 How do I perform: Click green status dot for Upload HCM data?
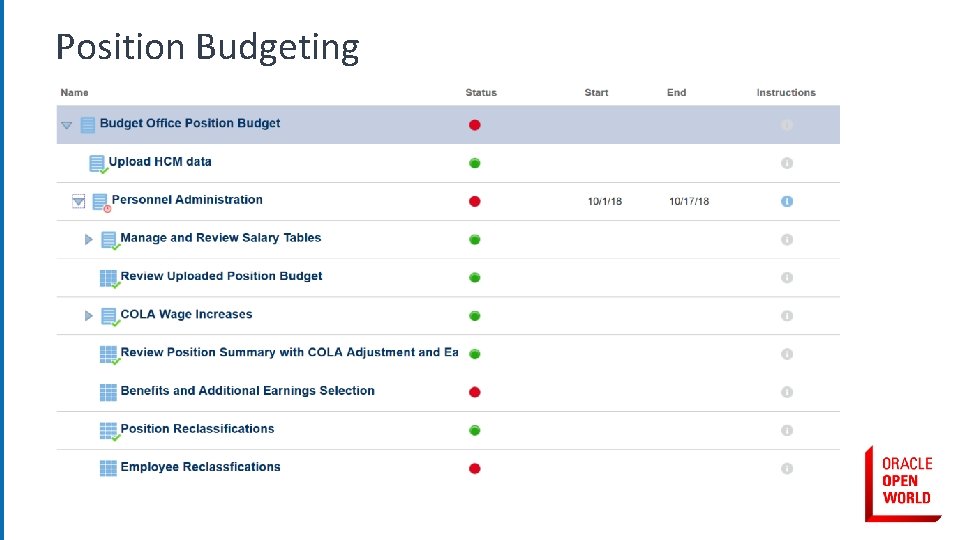pos(475,163)
